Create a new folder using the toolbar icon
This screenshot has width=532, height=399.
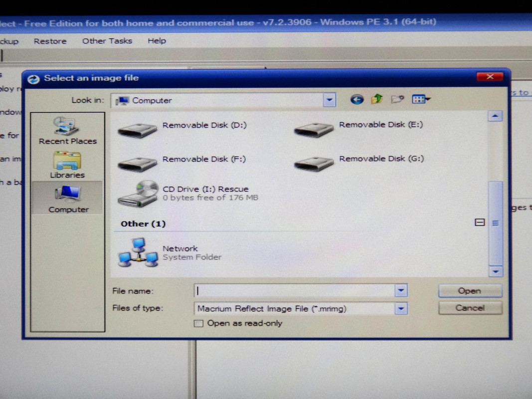click(397, 99)
